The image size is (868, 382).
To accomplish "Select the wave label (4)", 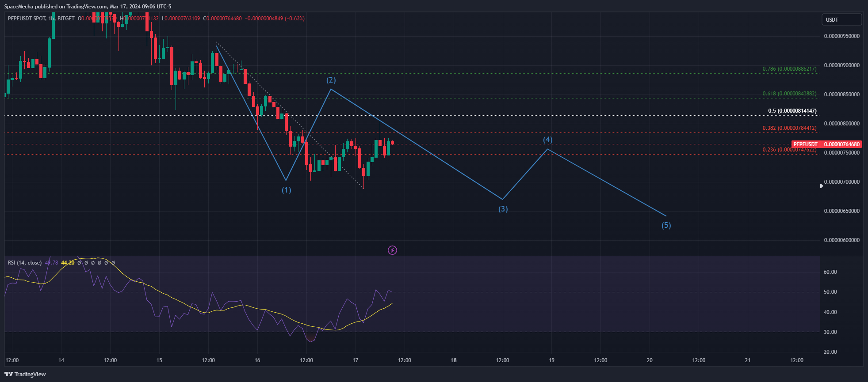I will pos(548,140).
